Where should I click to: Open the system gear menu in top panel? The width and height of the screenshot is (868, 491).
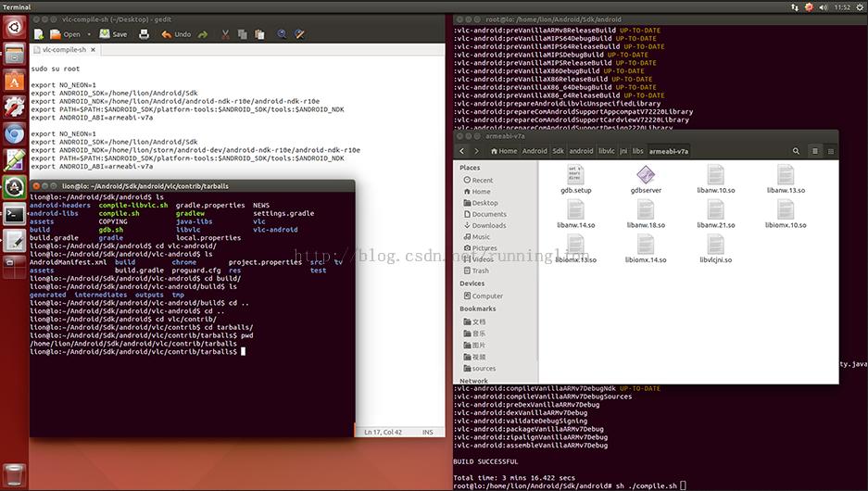pos(861,7)
